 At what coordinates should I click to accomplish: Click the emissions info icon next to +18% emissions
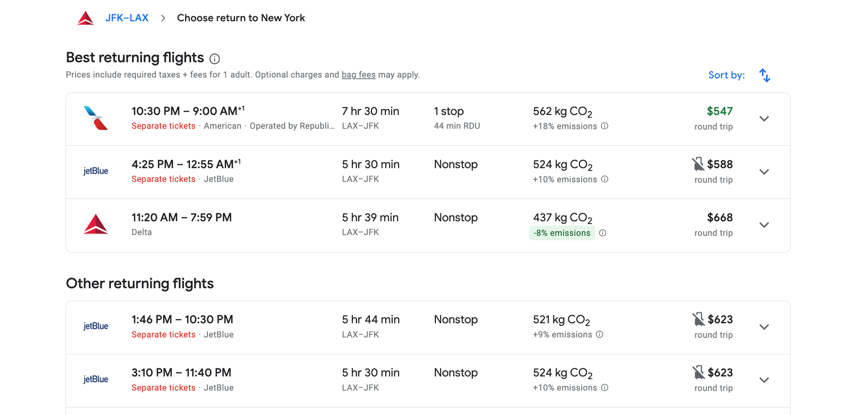click(605, 126)
